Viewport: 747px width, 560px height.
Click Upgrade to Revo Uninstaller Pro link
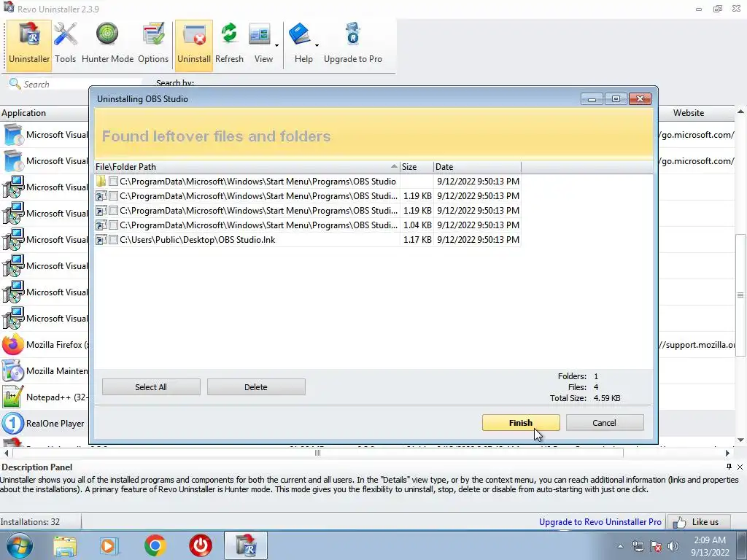600,522
